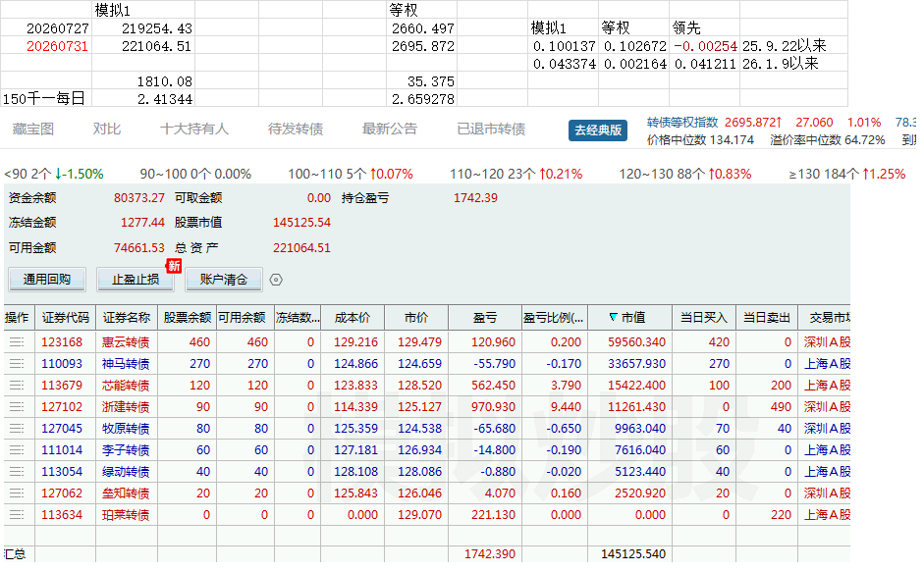Click the 账户清仓 button
Screen dimensions: 924x571
click(x=224, y=279)
